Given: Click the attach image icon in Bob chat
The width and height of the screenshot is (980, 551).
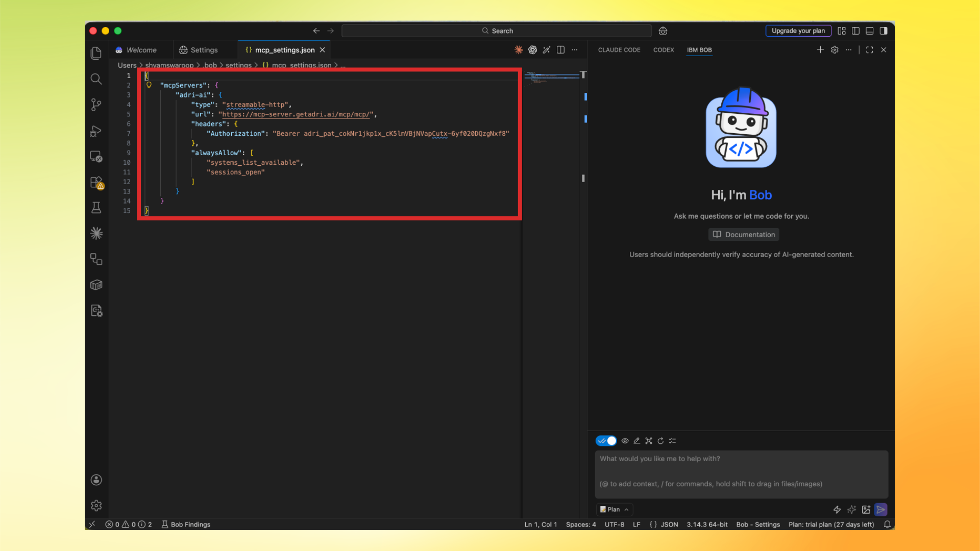Looking at the screenshot, I should click(x=866, y=509).
